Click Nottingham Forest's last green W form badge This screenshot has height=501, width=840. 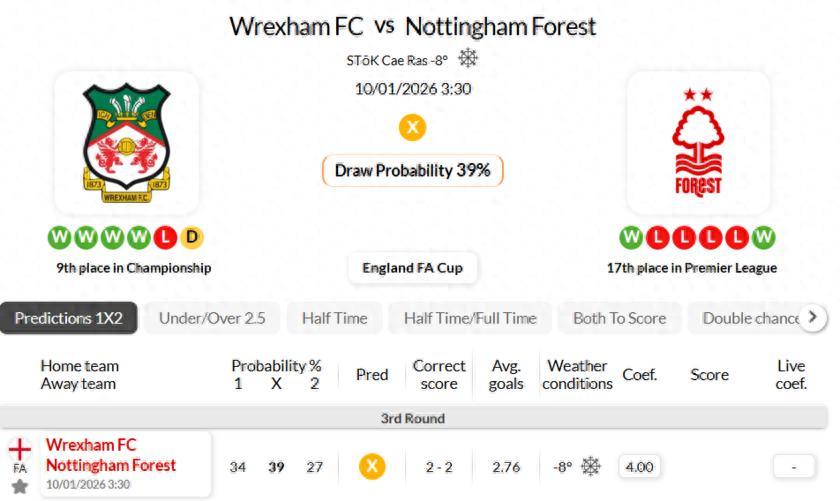pyautogui.click(x=764, y=238)
